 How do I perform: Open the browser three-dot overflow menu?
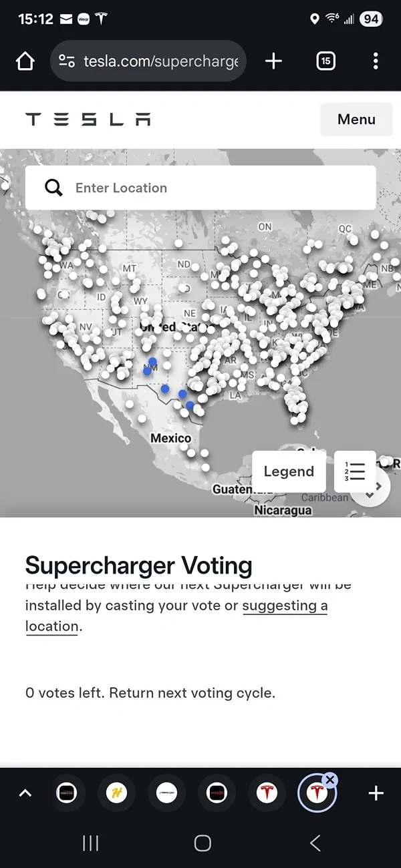(376, 61)
